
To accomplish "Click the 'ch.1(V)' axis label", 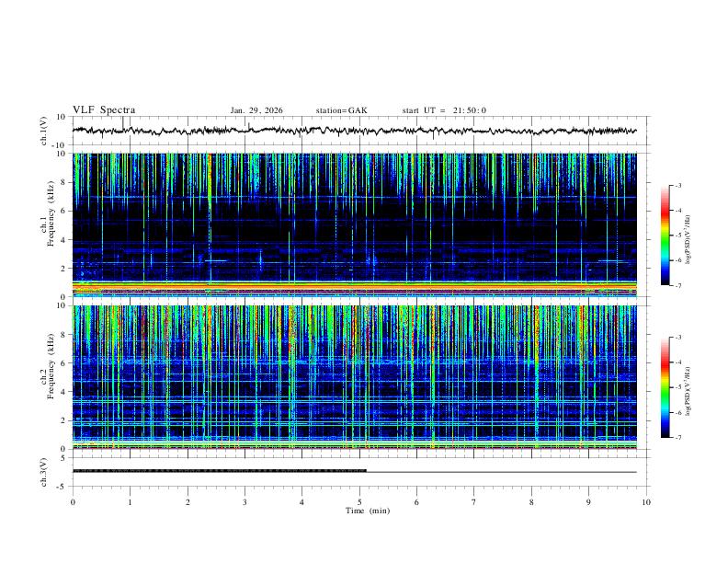I will coord(44,131).
